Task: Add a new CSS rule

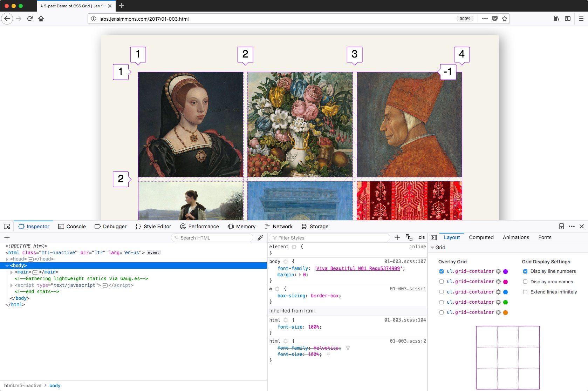Action: coord(397,237)
